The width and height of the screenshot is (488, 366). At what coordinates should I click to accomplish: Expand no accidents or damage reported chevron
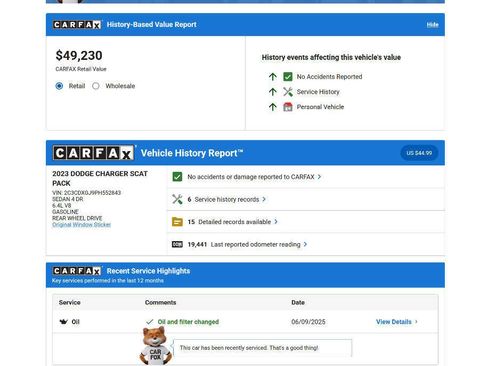click(x=319, y=177)
